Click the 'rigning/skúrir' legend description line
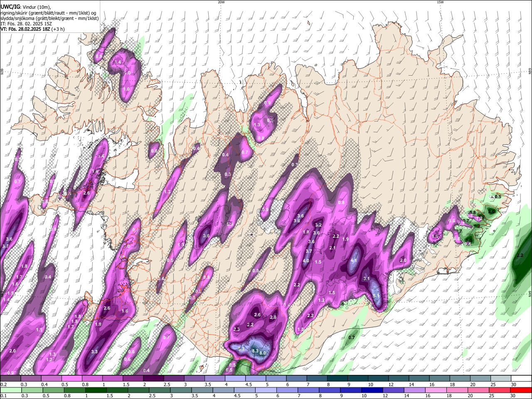Image resolution: width=532 pixels, height=399 pixels. point(48,12)
